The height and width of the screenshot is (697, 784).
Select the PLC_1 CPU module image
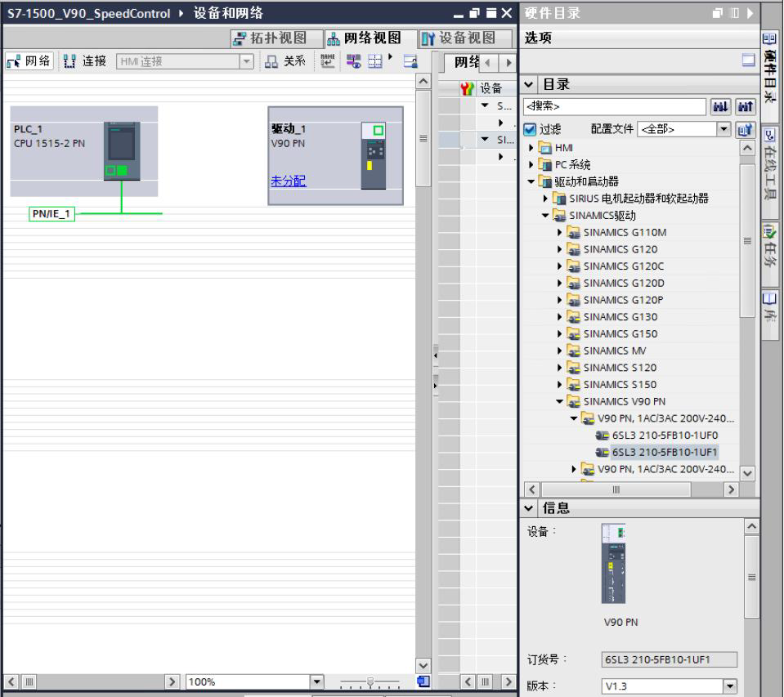122,151
